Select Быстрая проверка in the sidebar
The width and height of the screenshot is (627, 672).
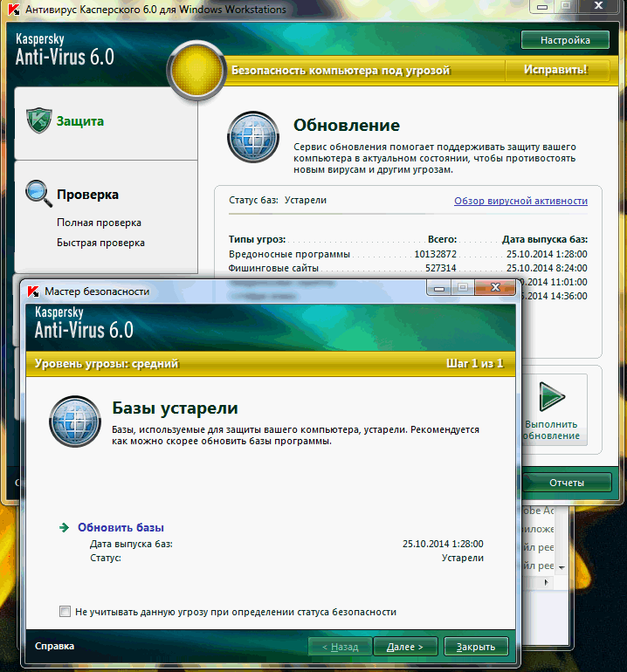(100, 243)
